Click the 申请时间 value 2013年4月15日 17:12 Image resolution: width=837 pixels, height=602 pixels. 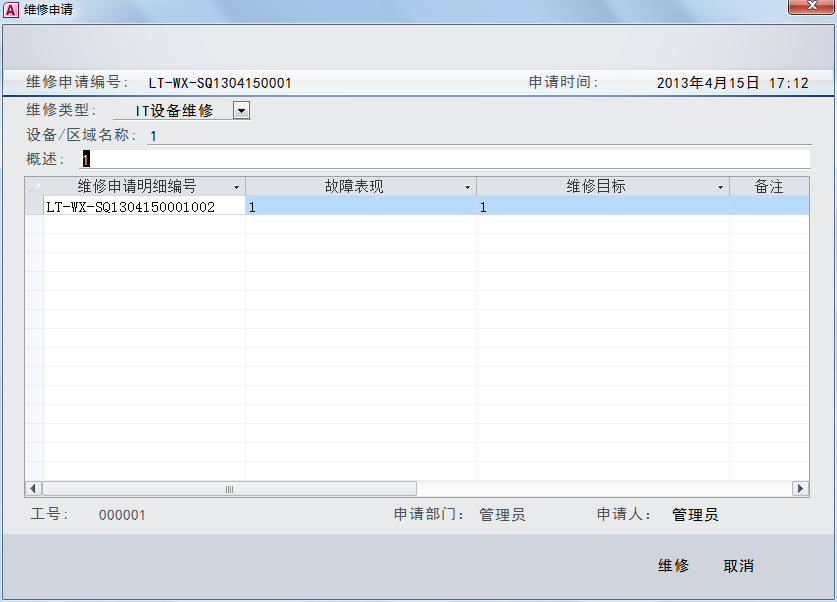[732, 83]
